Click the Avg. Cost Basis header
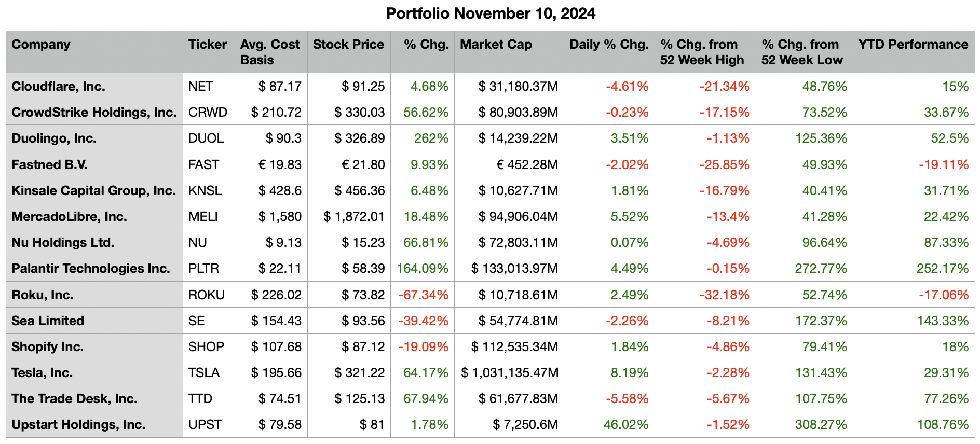Viewport: 980px width, 444px height. point(270,52)
